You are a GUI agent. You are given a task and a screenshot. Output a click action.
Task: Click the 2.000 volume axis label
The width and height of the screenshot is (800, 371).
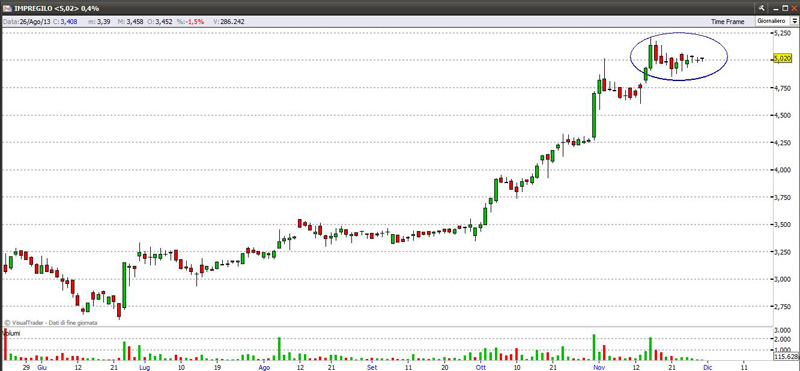pos(782,339)
